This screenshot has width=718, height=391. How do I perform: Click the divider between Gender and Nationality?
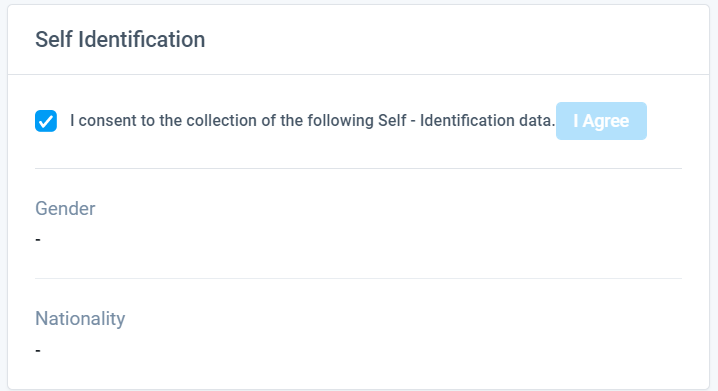click(359, 278)
